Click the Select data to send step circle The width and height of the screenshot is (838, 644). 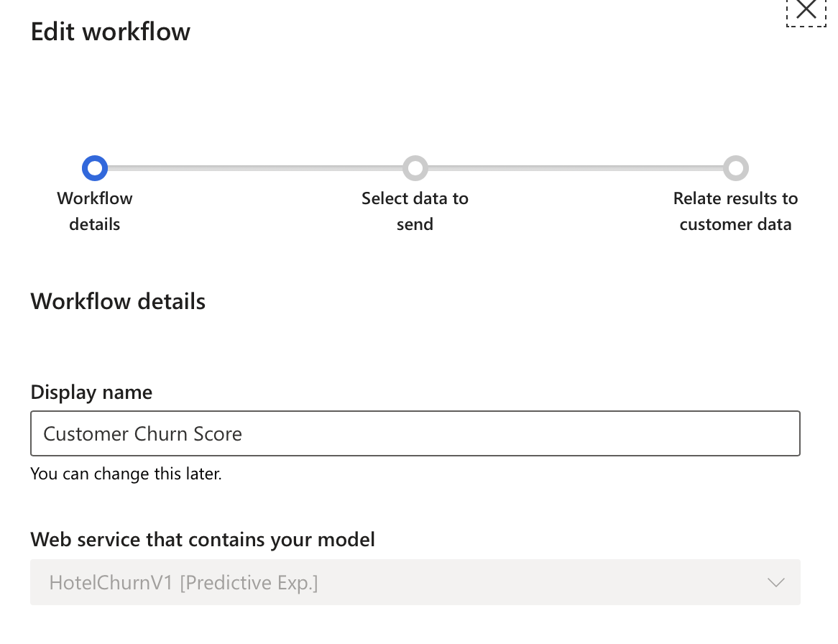415,168
